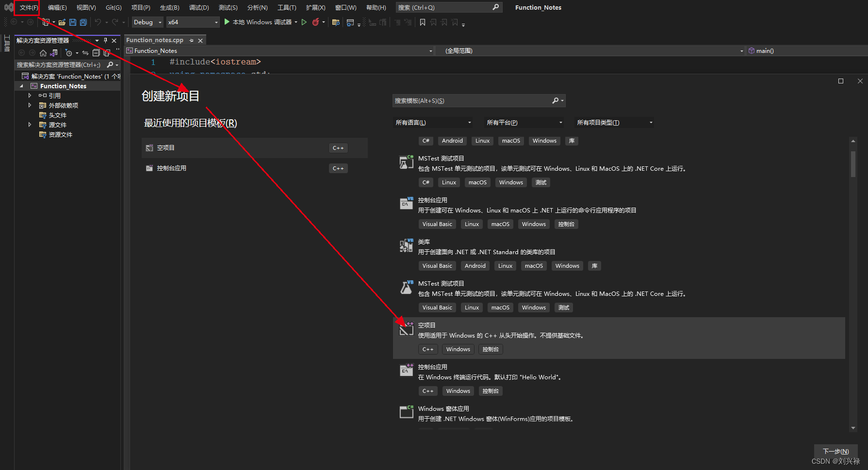
Task: Open the 所有项目类型 filter dropdown
Action: 614,123
